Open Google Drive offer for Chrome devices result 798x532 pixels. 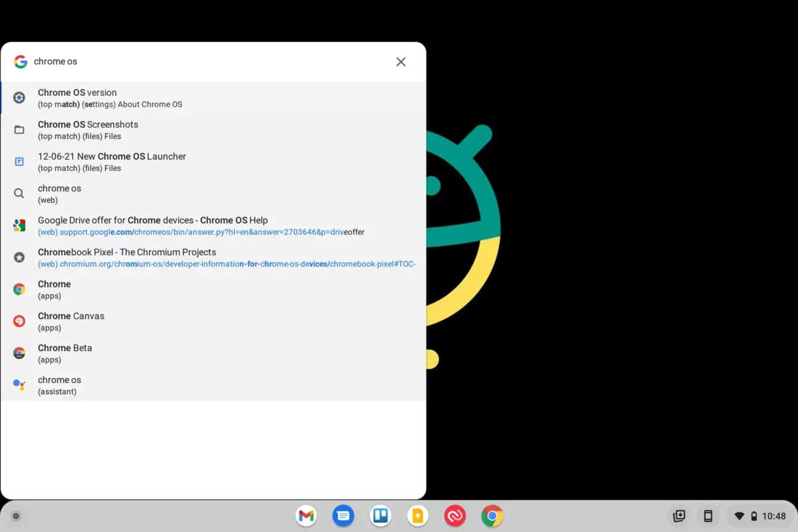pos(213,226)
